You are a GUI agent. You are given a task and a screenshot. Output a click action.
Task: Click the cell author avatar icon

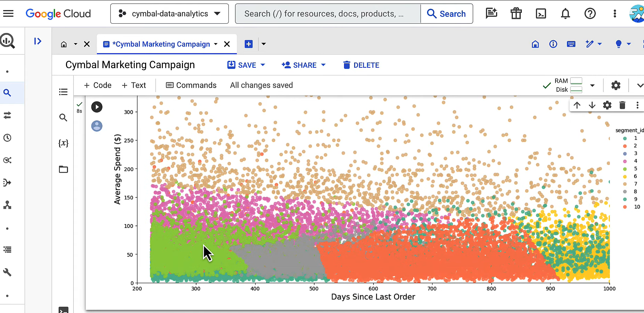pos(97,126)
